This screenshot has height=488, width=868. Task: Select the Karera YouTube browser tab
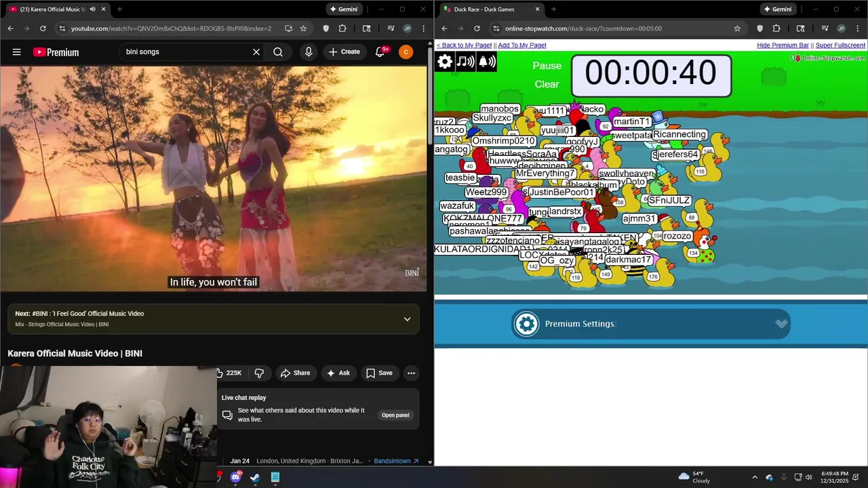tap(58, 9)
